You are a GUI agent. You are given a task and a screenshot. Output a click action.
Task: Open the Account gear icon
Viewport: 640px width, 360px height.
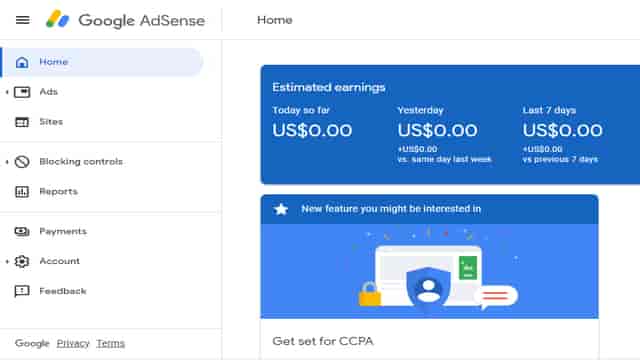(22, 261)
